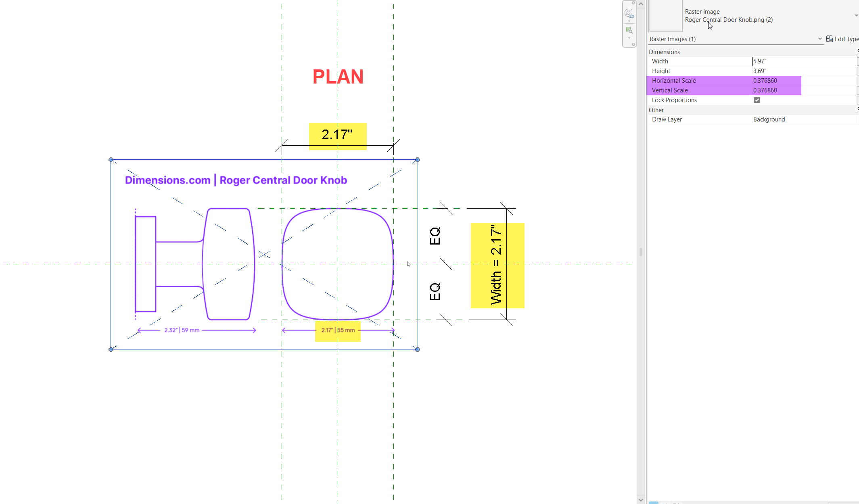Click the associate parameter button beside Vertical Scale
Viewport: 859px width, 504px height.
857,90
